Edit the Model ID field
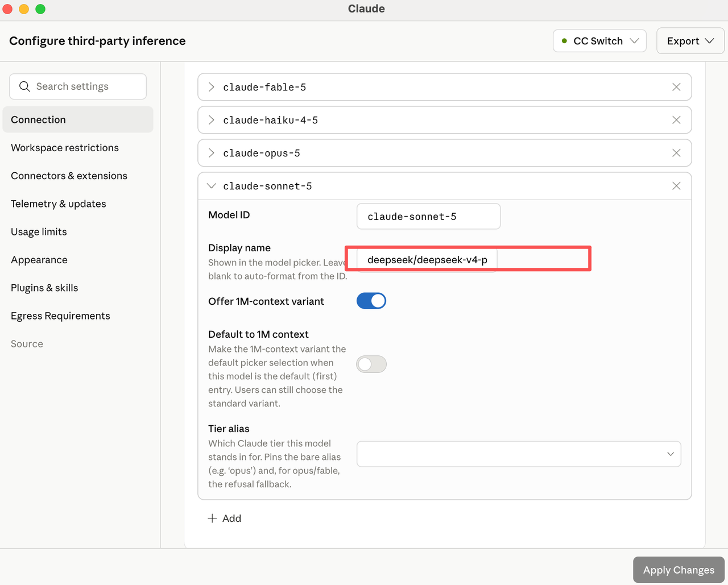This screenshot has height=585, width=728. pos(428,217)
